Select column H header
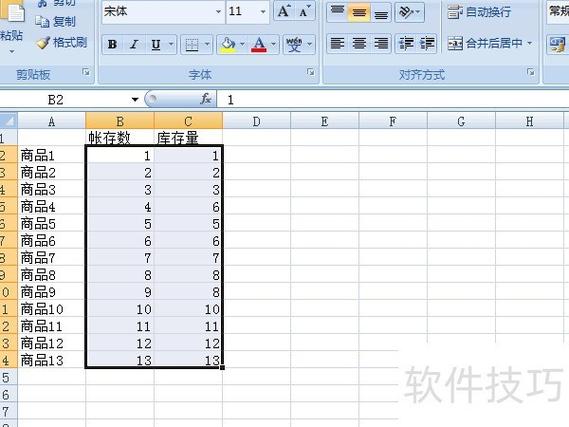 pyautogui.click(x=529, y=121)
